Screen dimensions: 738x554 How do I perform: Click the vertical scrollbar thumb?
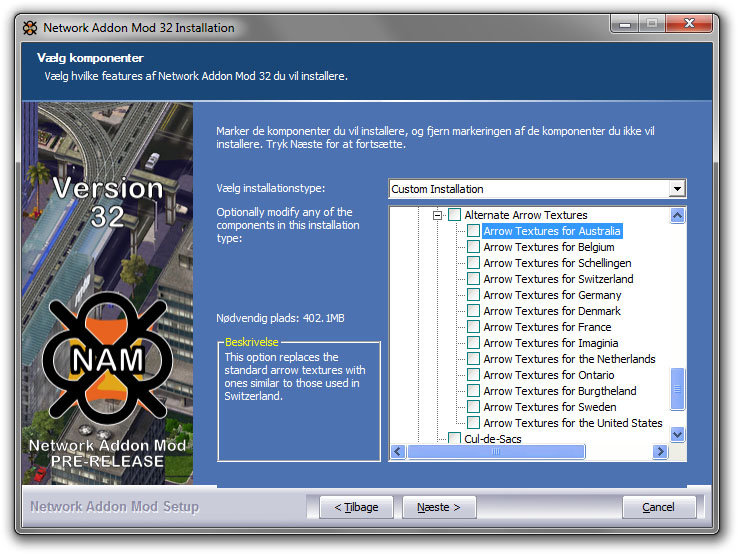(x=677, y=389)
